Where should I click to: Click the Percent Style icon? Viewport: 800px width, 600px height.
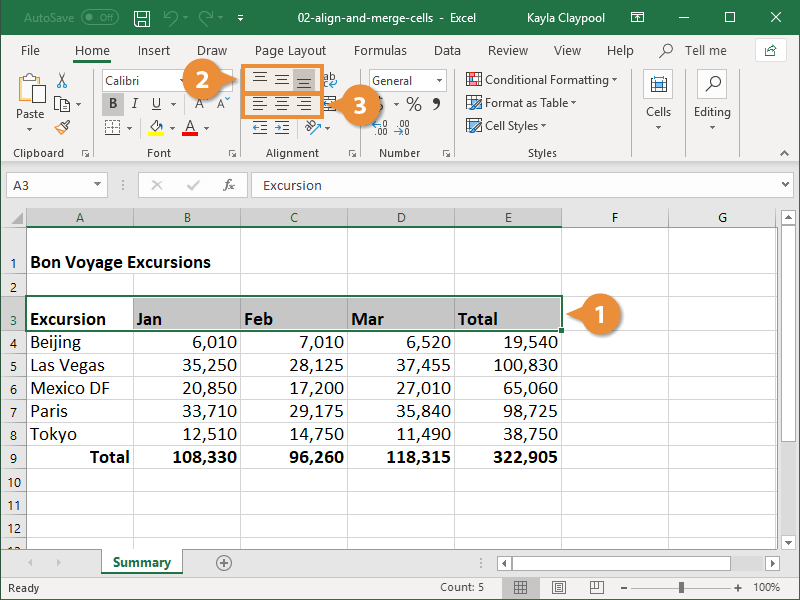[x=414, y=103]
